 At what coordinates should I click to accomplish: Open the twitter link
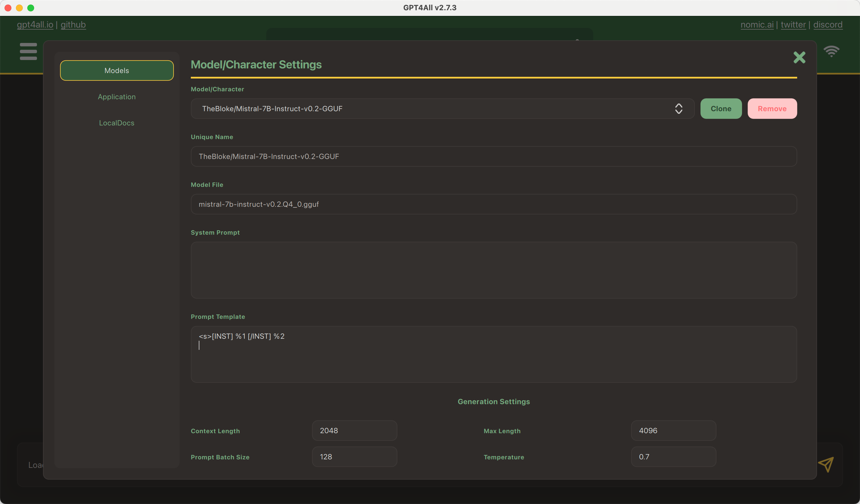click(x=793, y=24)
